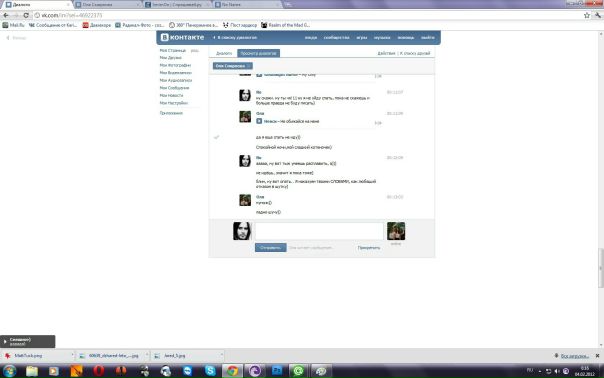Open Мои Новости in sidebar
The height and width of the screenshot is (378, 604).
click(x=171, y=96)
